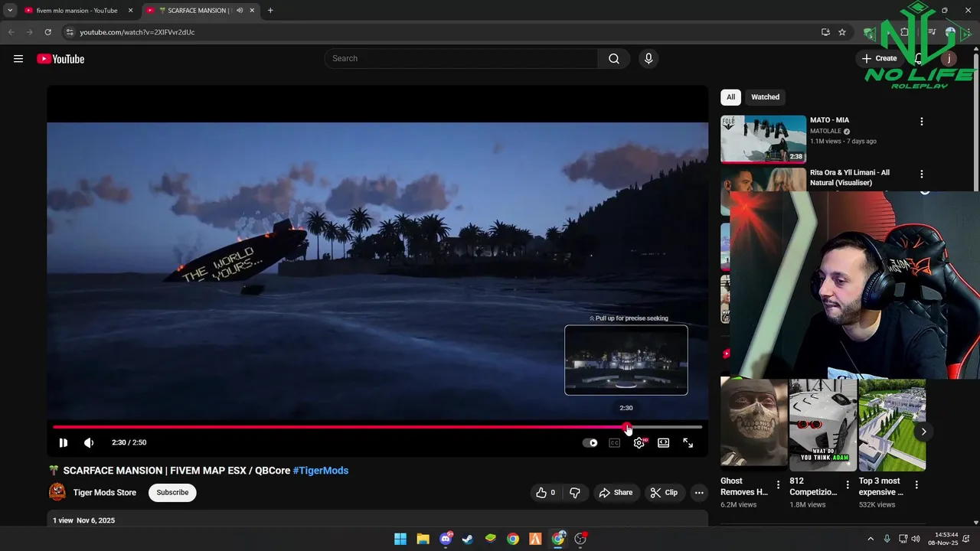This screenshot has height=551, width=980.
Task: Expand the tab search dropdown
Action: coord(10,11)
